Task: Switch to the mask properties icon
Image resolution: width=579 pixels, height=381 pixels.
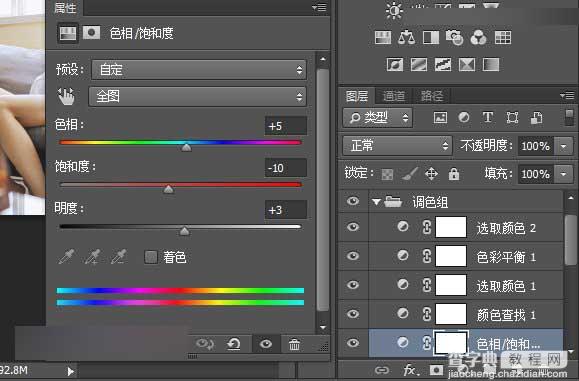Action: click(91, 33)
